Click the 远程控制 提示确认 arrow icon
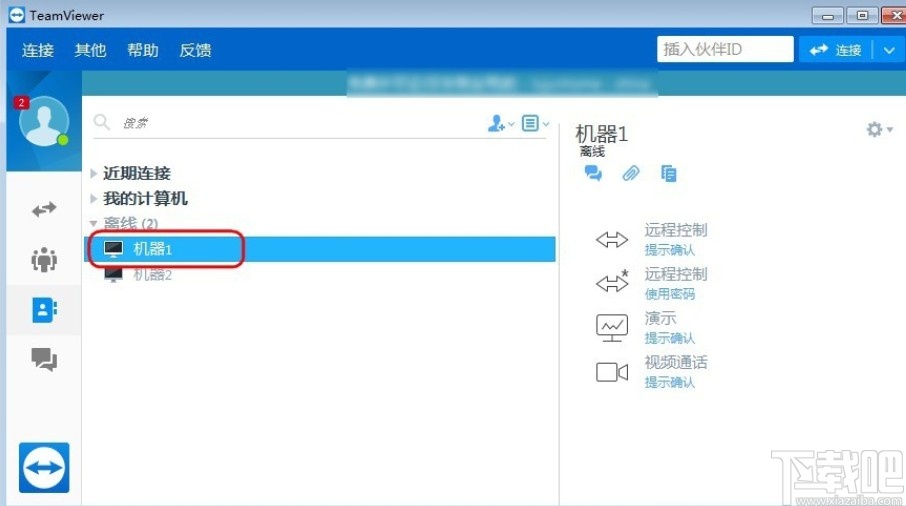 click(612, 239)
